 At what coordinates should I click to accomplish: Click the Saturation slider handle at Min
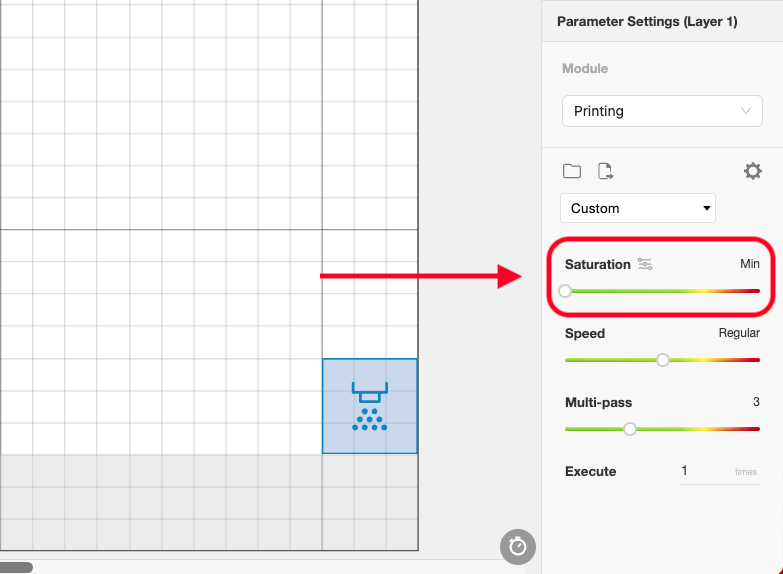pos(565,291)
